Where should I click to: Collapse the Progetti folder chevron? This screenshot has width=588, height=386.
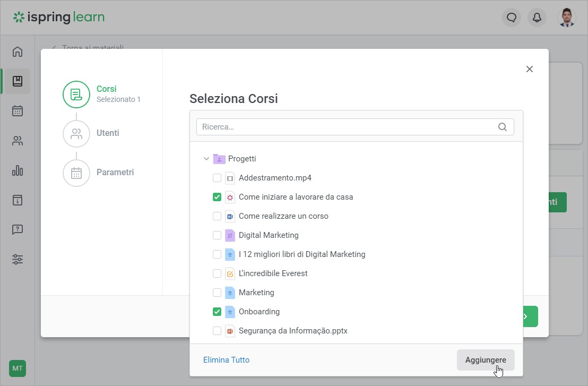(x=206, y=159)
